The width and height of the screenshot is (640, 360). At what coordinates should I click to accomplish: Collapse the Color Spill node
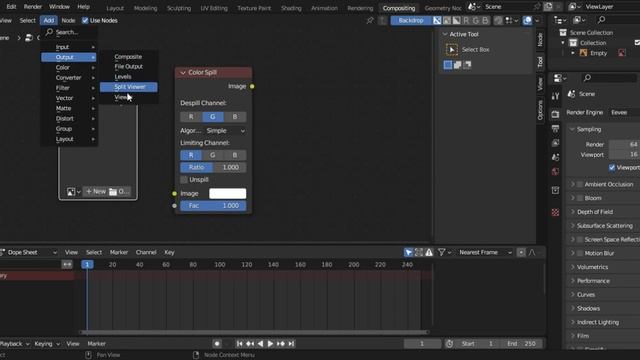tap(183, 73)
